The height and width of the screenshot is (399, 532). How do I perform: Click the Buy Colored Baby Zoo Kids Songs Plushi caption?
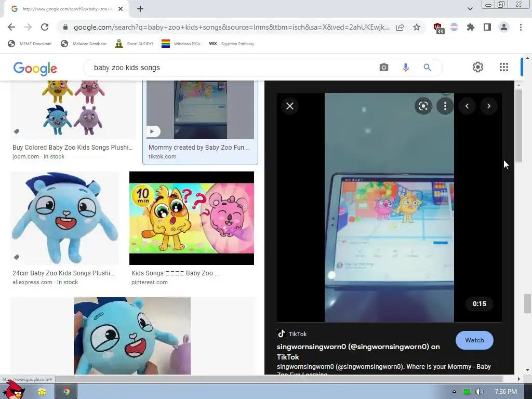pos(73,147)
